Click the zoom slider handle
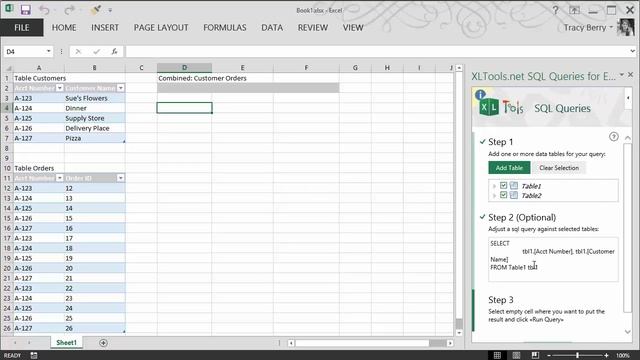 (577, 356)
